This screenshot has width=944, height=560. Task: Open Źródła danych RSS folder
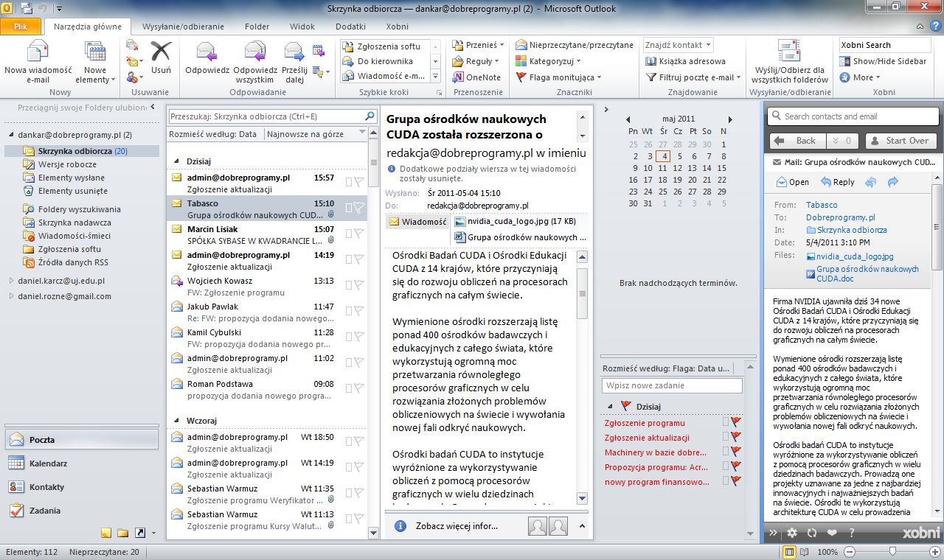73,262
